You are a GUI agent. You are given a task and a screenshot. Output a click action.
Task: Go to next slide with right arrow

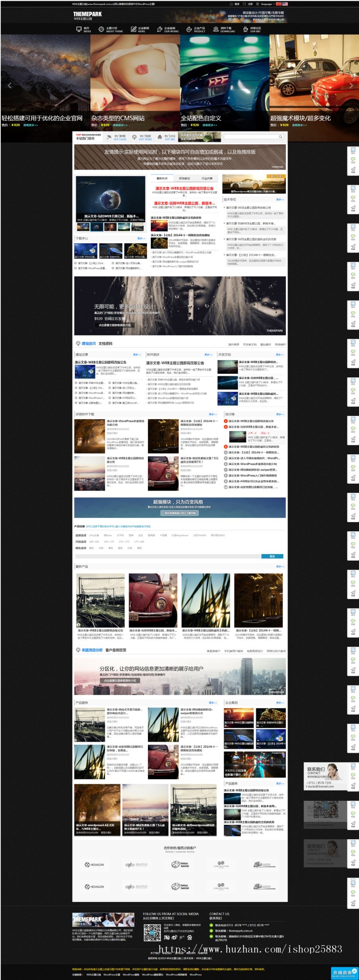point(351,85)
